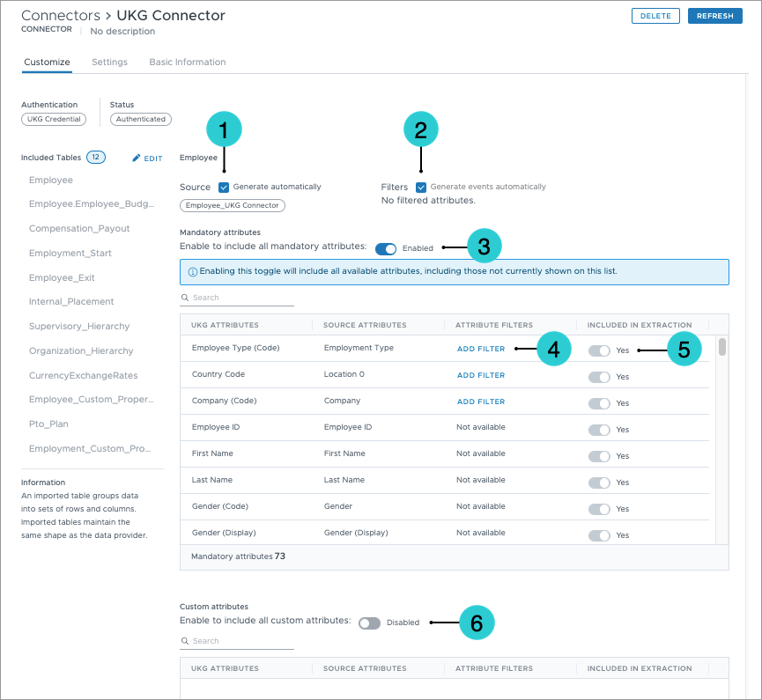This screenshot has height=700, width=762.
Task: Click the info icon in the blue notice banner
Action: point(192,271)
